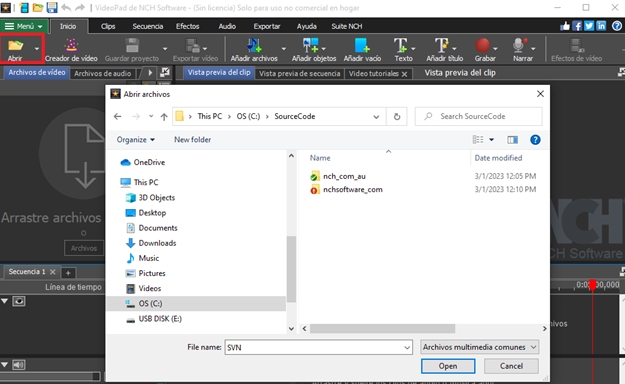Click the Search SourceCode box
Screen dimensions: 625x384
tap(478, 116)
